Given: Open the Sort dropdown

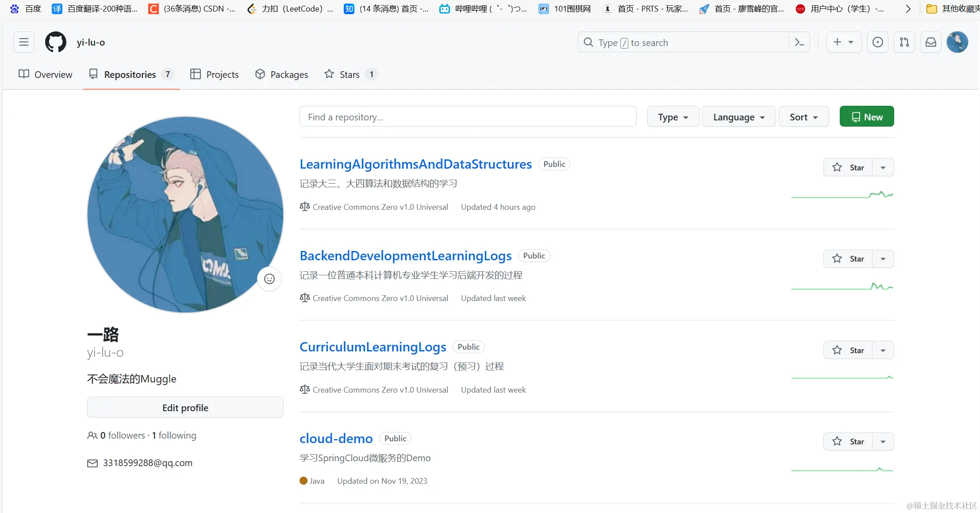Looking at the screenshot, I should [803, 117].
